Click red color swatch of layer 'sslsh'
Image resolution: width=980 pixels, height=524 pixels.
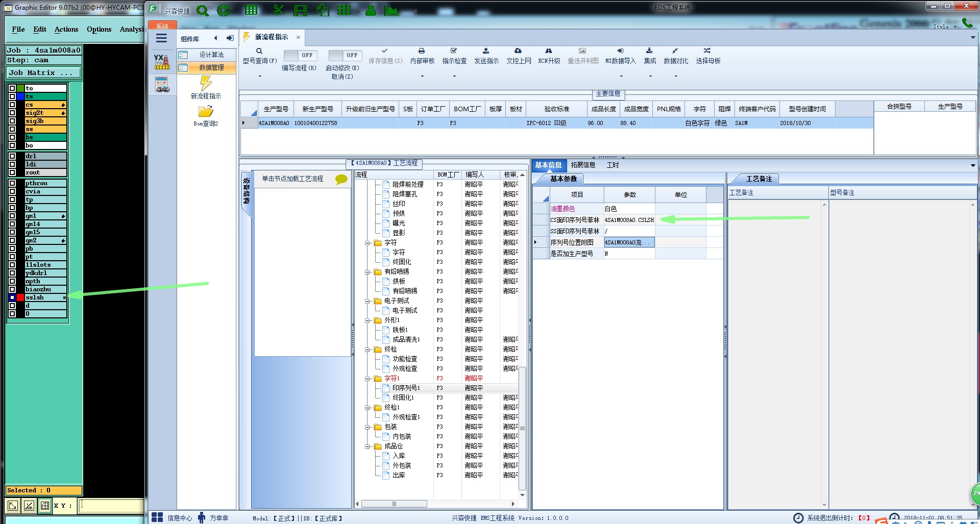click(x=20, y=297)
